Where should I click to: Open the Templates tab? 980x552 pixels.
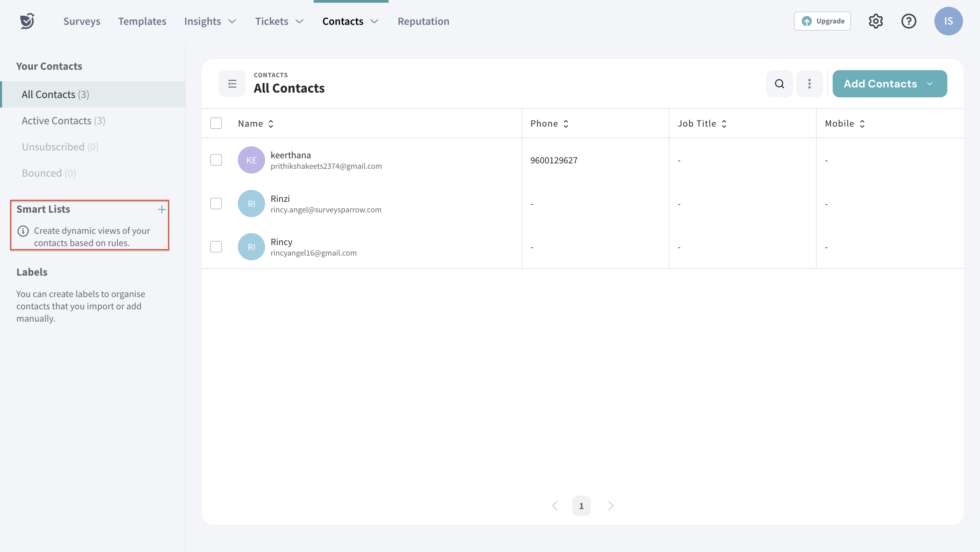tap(142, 21)
